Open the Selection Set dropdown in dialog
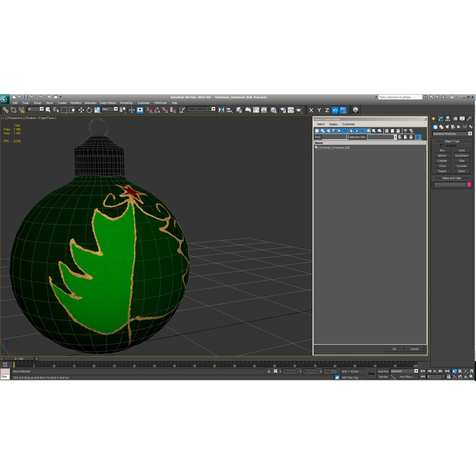This screenshot has height=476, width=476. pyautogui.click(x=382, y=137)
